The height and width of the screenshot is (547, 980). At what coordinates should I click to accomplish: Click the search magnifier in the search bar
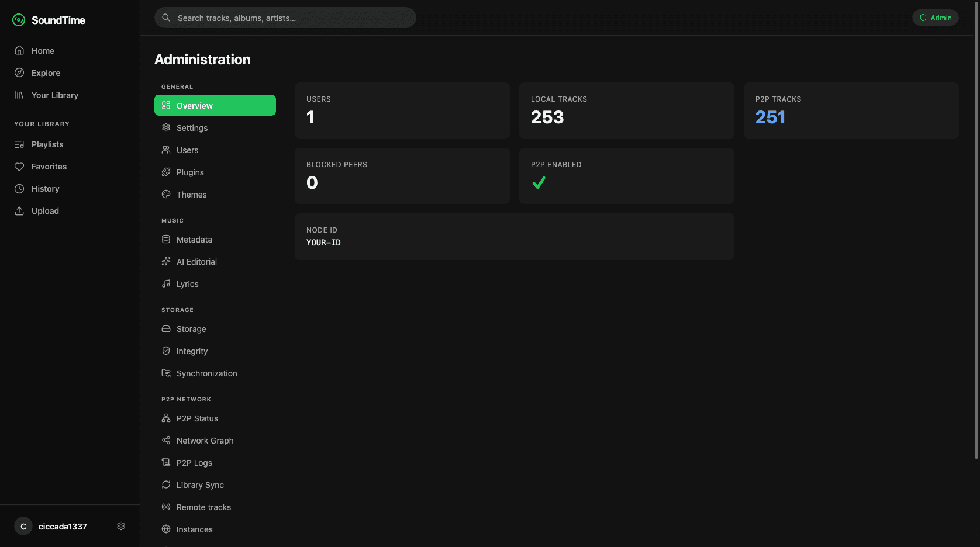(x=166, y=18)
